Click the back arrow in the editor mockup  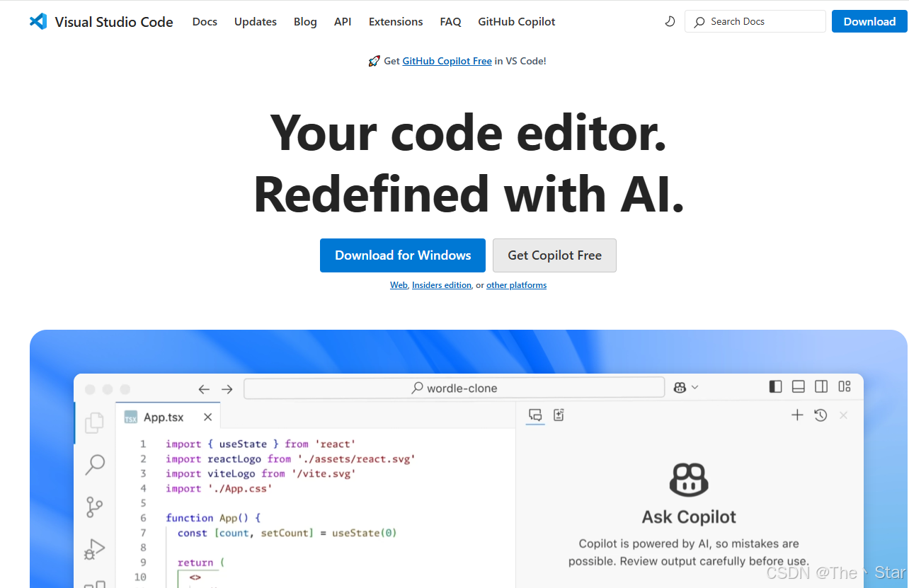pyautogui.click(x=204, y=388)
